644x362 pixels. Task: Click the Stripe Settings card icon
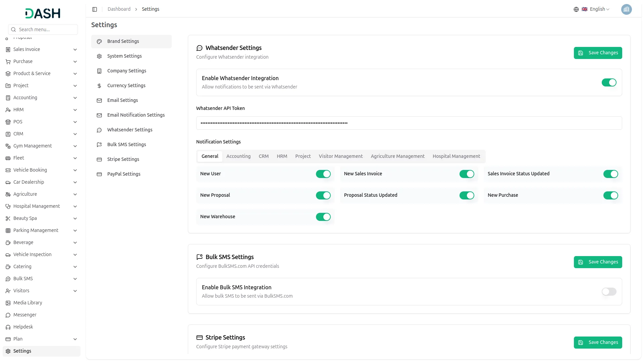pyautogui.click(x=99, y=160)
